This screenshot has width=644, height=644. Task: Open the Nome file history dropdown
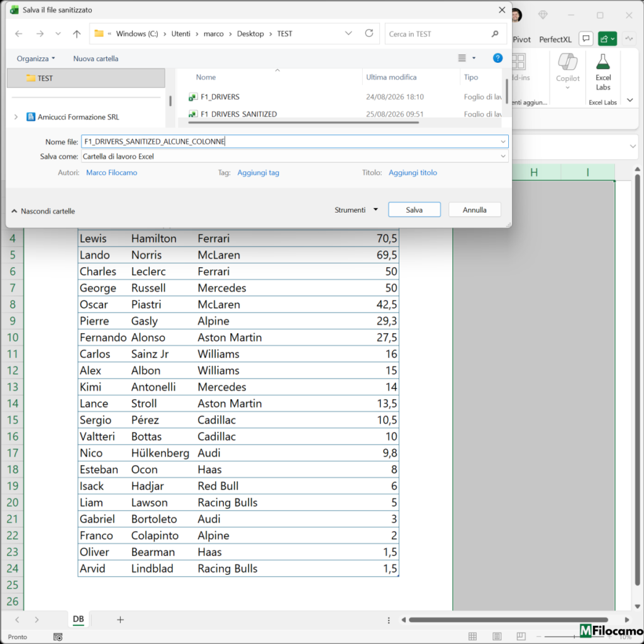(502, 142)
